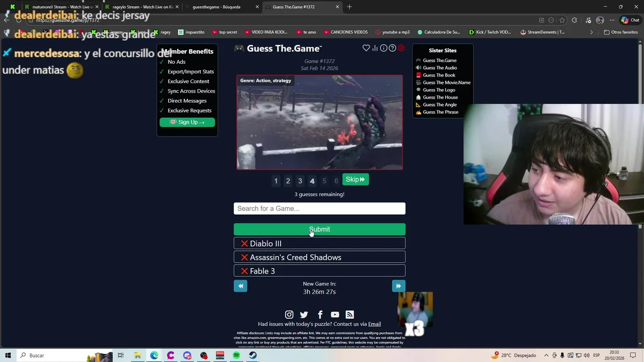Open a new browser tab
644x362 pixels.
point(349,7)
